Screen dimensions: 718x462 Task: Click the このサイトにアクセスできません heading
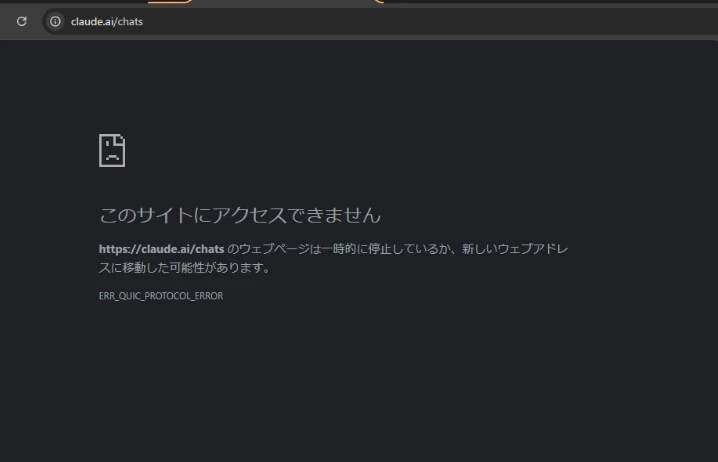click(x=240, y=215)
